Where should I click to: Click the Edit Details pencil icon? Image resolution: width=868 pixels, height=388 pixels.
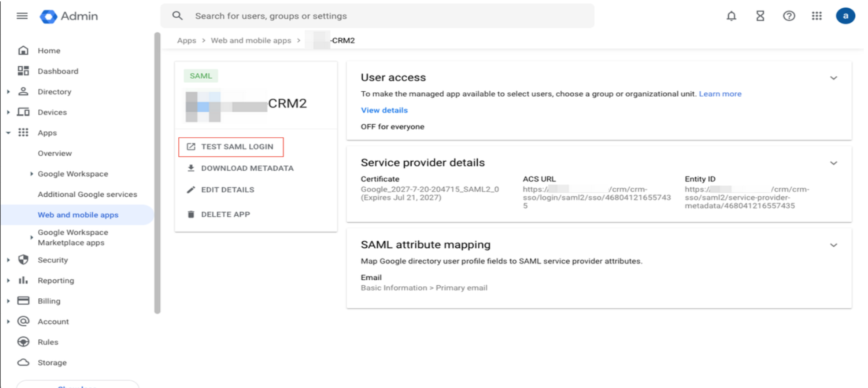coord(191,189)
